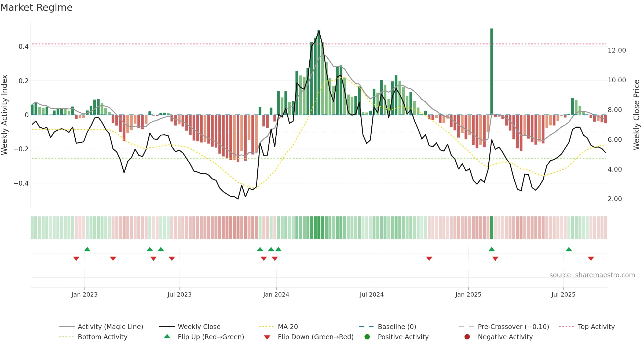Click the dark green band in the regime strip
Screen dimensions: 644x362
click(x=492, y=228)
